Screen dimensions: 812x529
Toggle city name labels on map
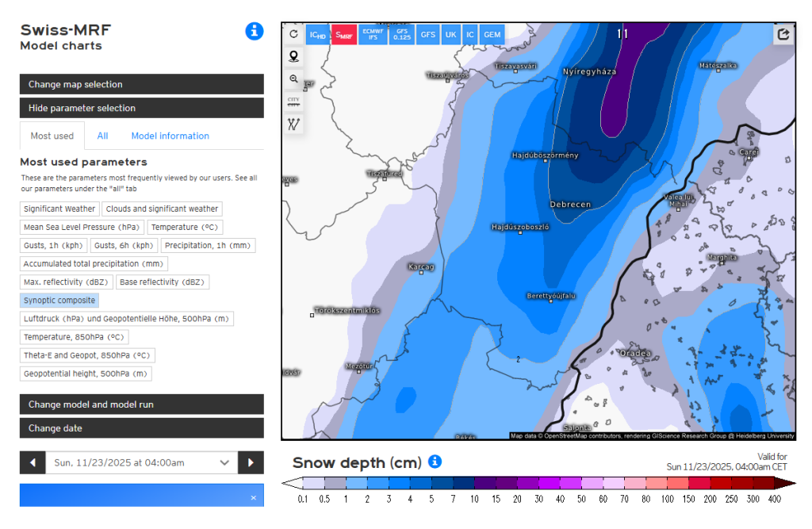coord(293,101)
